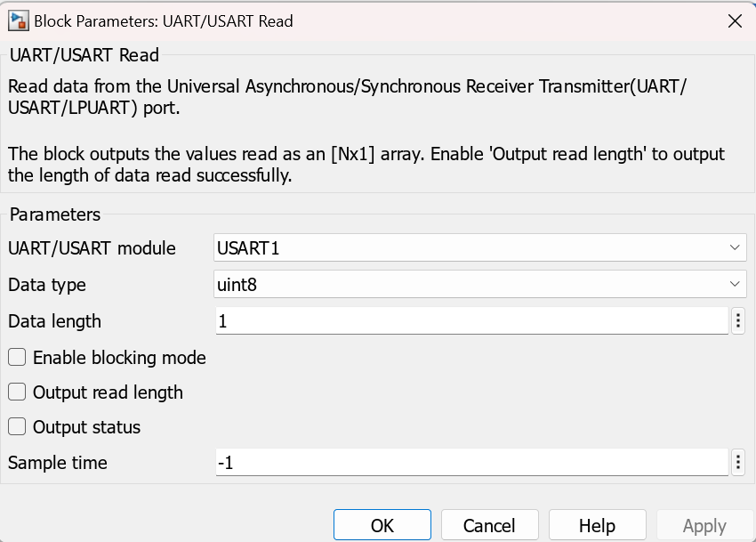Click the Data length options icon
The image size is (756, 542).
pos(738,320)
